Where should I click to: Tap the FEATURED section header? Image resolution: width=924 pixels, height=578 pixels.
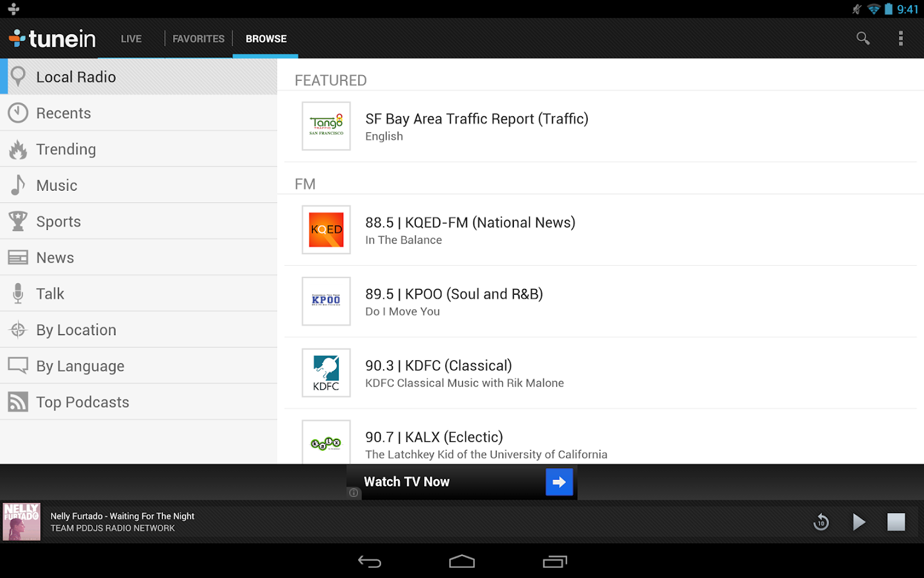coord(331,80)
